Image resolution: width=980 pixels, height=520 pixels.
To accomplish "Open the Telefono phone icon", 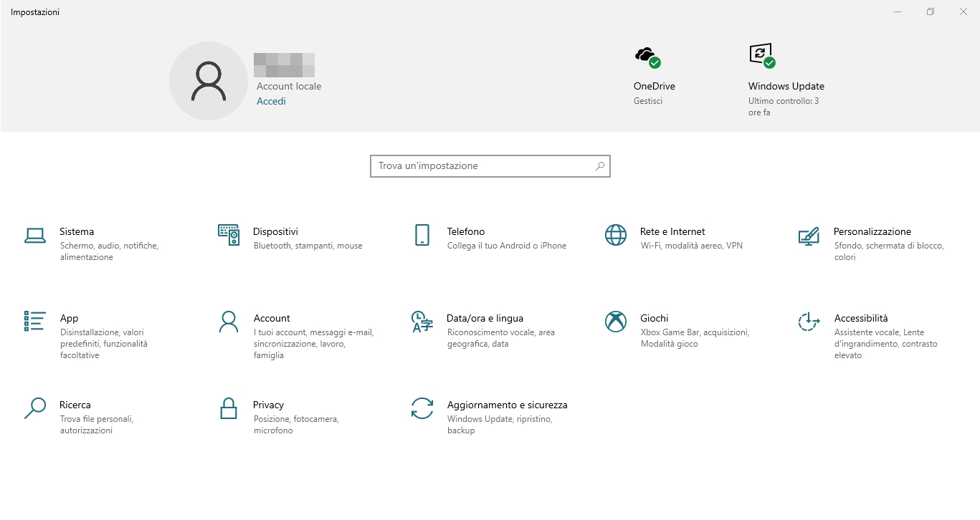I will [x=422, y=235].
